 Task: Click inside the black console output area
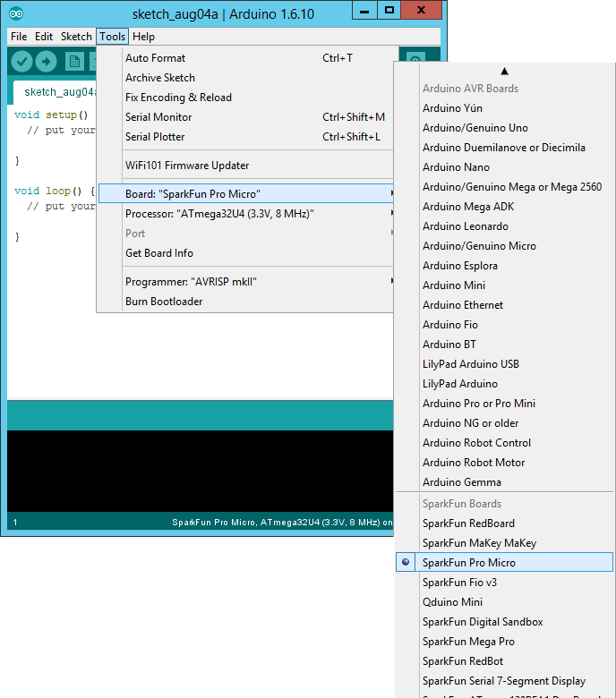point(200,471)
